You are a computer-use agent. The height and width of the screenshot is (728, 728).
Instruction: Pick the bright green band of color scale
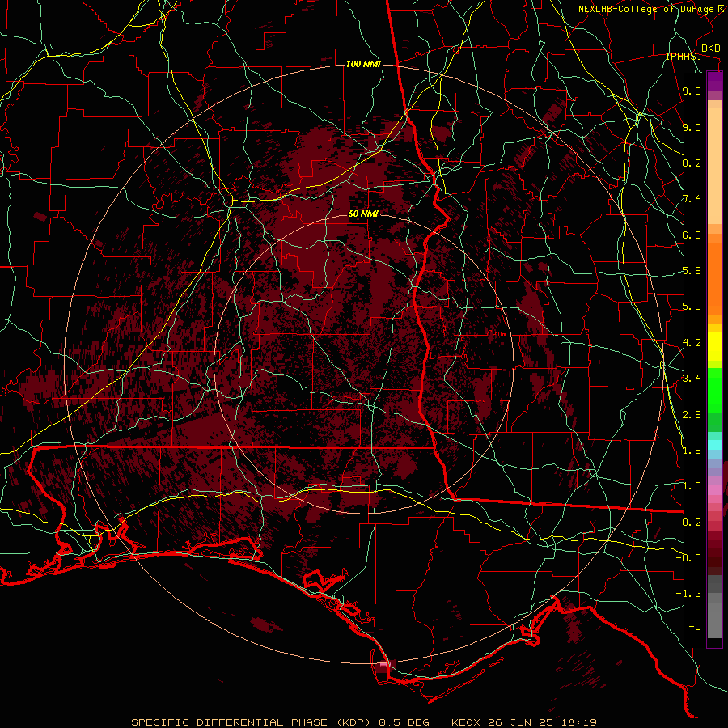[714, 391]
